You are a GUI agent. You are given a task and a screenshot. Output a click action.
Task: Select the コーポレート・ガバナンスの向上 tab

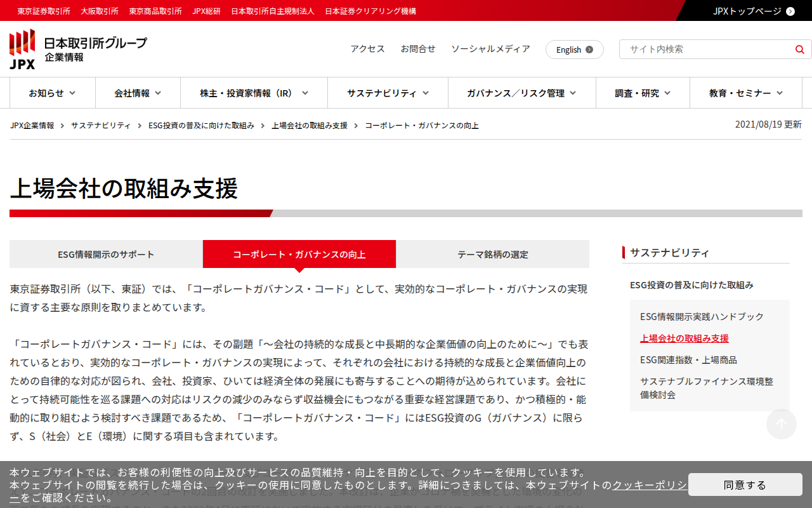click(299, 254)
